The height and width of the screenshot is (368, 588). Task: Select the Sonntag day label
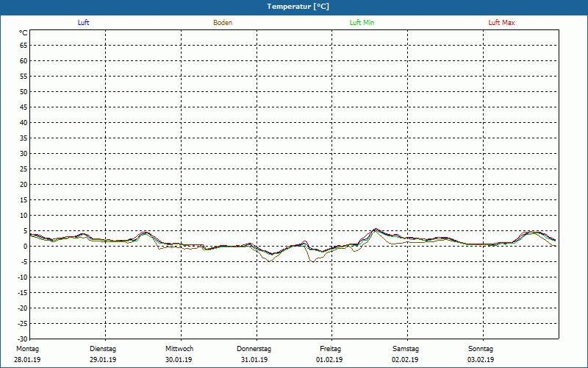point(481,349)
